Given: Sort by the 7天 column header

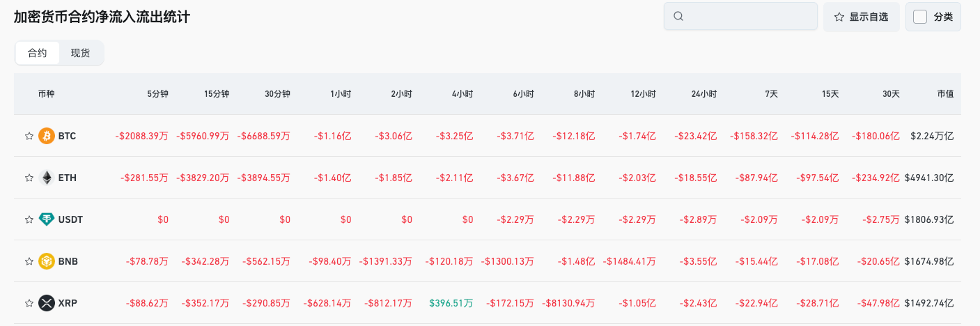Looking at the screenshot, I should point(771,93).
